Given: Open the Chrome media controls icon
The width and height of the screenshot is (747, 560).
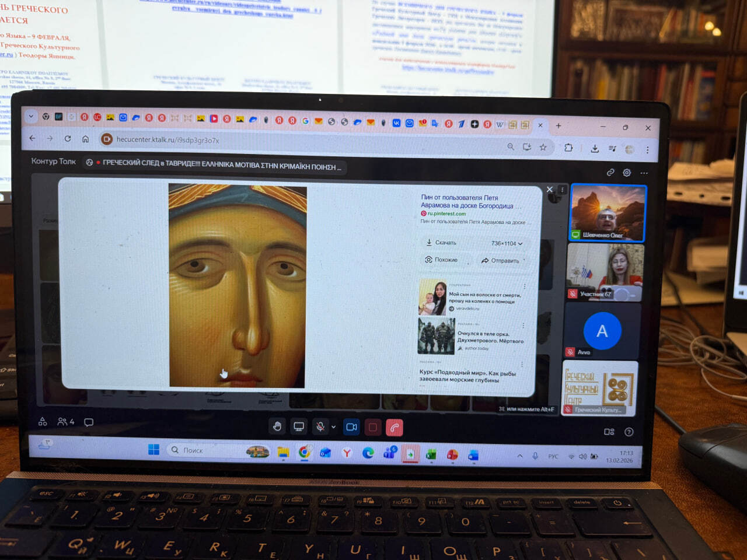Looking at the screenshot, I should (x=612, y=149).
